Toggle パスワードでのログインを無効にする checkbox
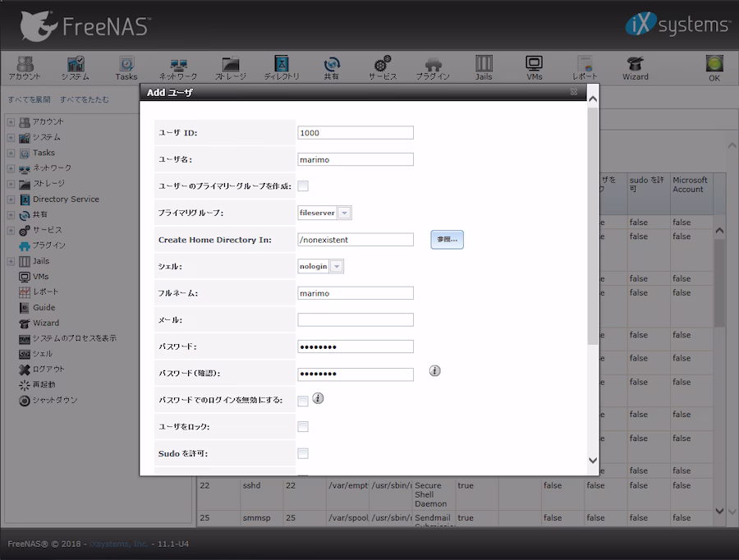Viewport: 739px width, 560px height. click(303, 402)
